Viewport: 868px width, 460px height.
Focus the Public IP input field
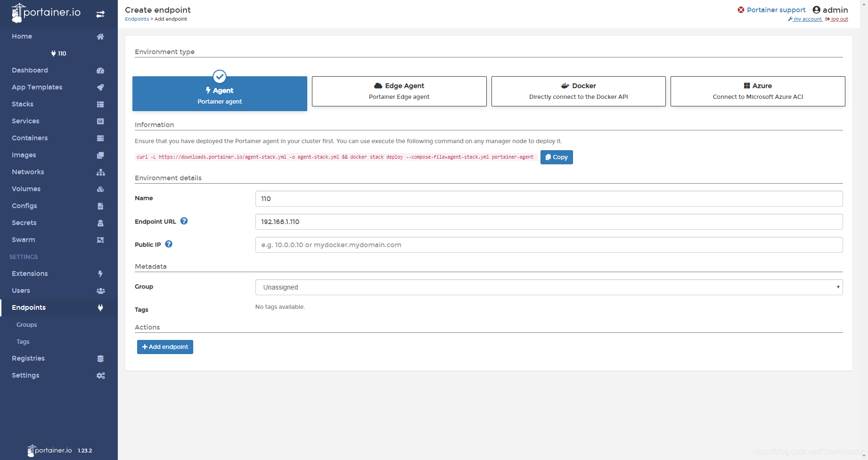(x=549, y=245)
